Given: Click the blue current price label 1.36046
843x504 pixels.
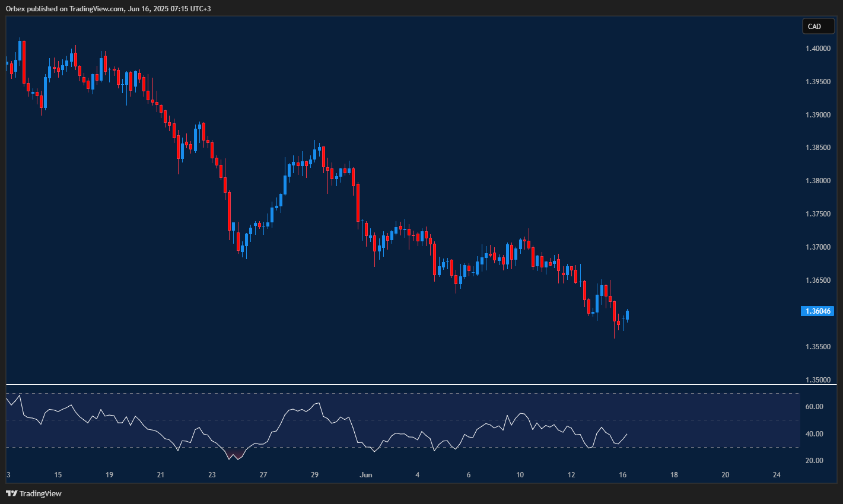Looking at the screenshot, I should click(818, 311).
